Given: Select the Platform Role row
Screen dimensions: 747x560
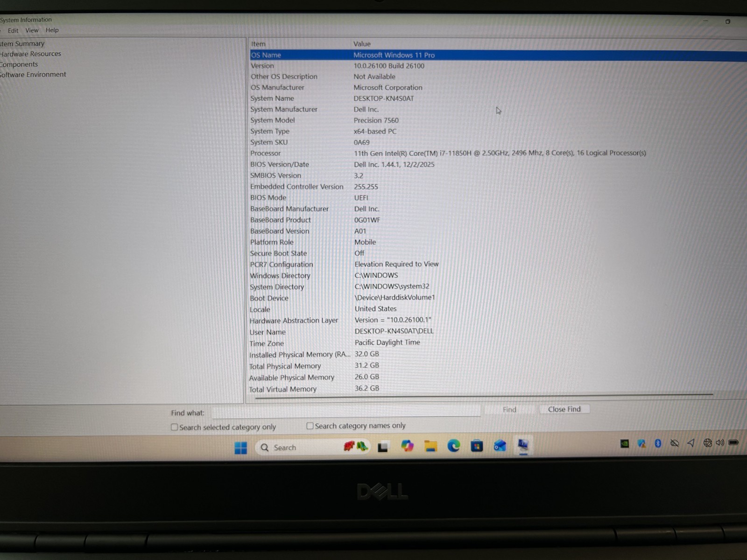Looking at the screenshot, I should point(498,242).
